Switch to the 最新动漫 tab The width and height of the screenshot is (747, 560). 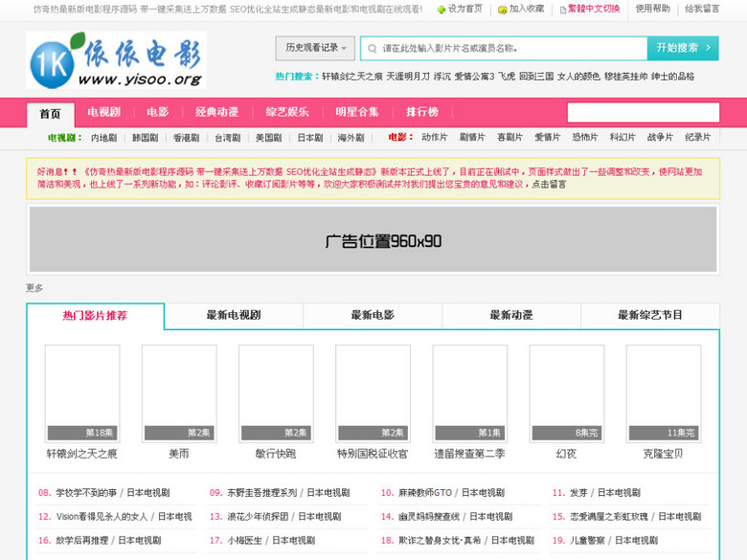(511, 315)
